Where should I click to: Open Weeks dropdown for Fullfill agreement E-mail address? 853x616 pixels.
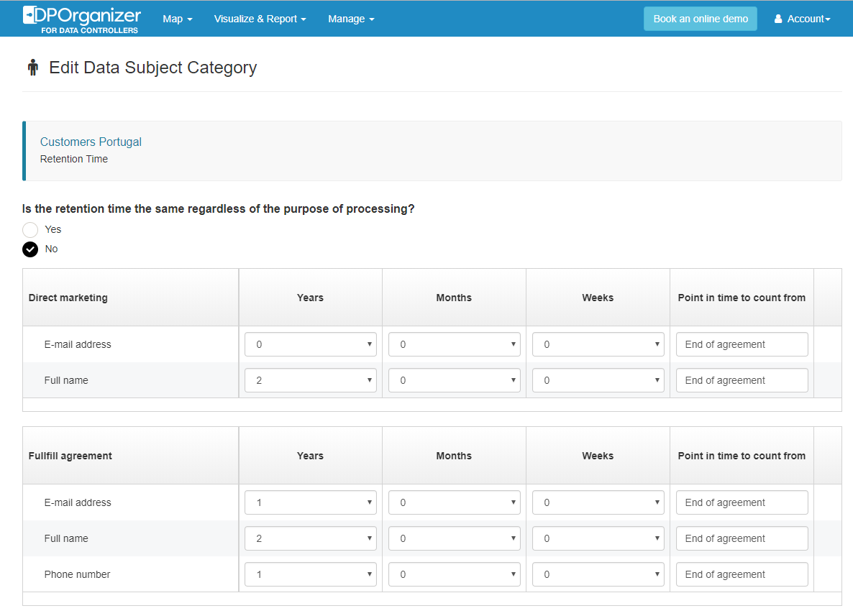tap(598, 502)
